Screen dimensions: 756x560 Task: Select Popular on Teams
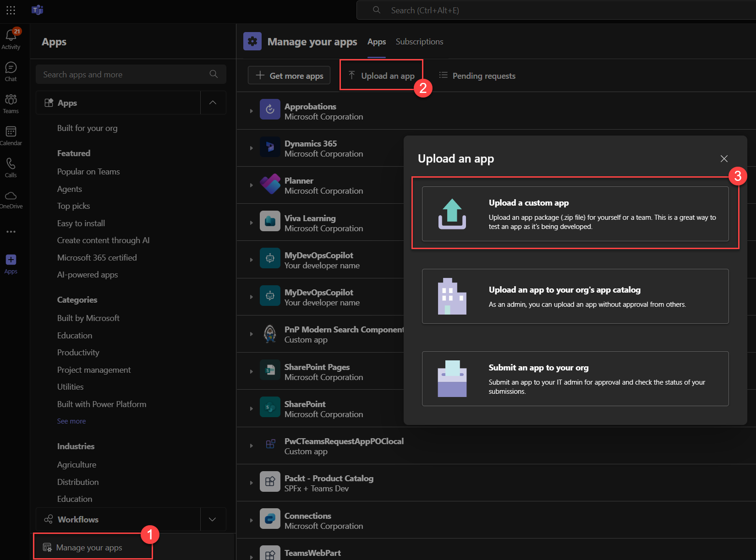click(88, 172)
